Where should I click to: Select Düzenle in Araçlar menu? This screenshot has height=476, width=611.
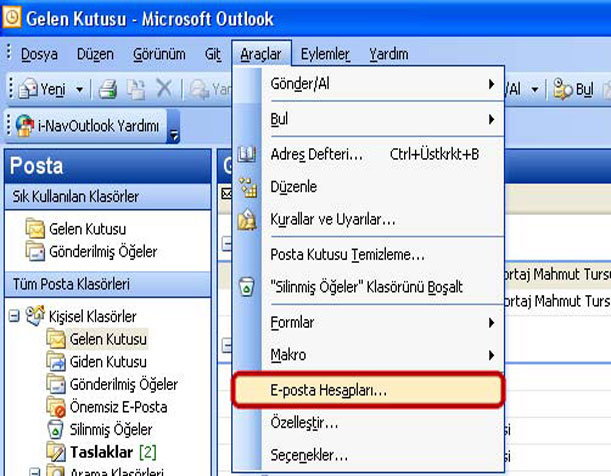pyautogui.click(x=382, y=187)
